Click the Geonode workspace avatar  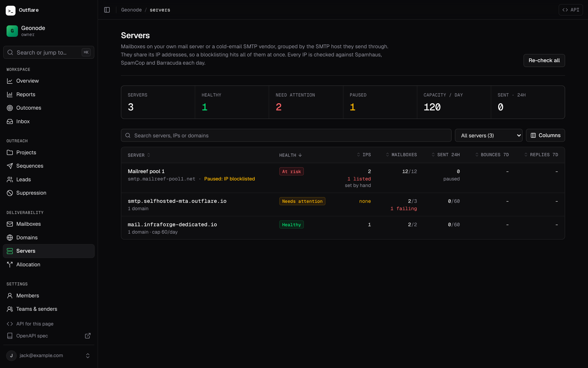pos(12,31)
